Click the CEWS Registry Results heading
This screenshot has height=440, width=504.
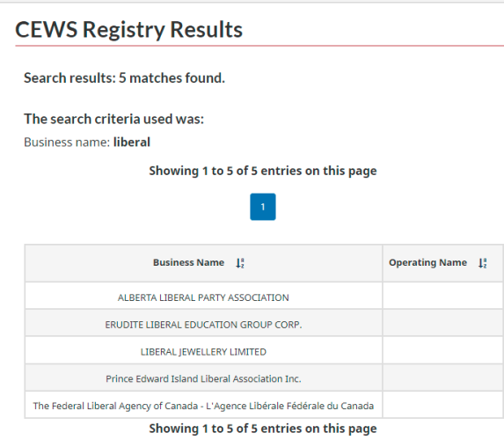click(128, 30)
